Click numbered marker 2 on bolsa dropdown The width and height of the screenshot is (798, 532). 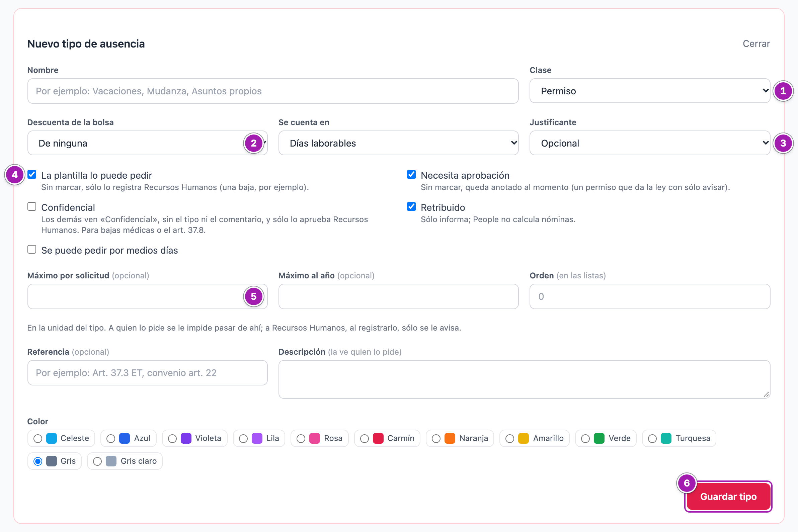[x=253, y=143]
